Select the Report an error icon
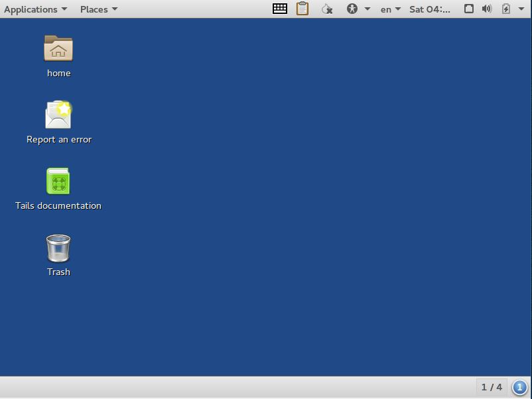 click(x=58, y=115)
